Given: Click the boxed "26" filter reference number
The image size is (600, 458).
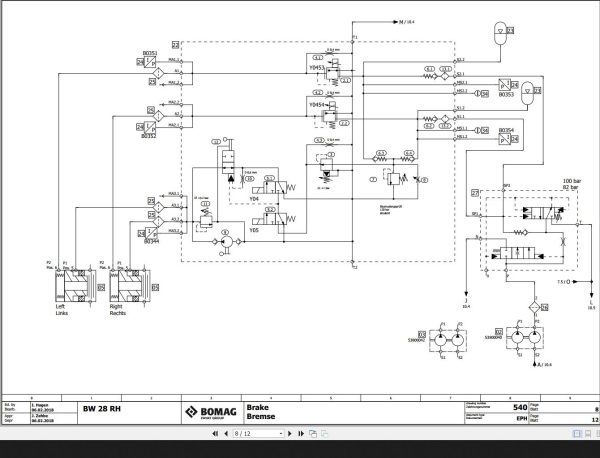Looking at the screenshot, I should click(x=545, y=307).
